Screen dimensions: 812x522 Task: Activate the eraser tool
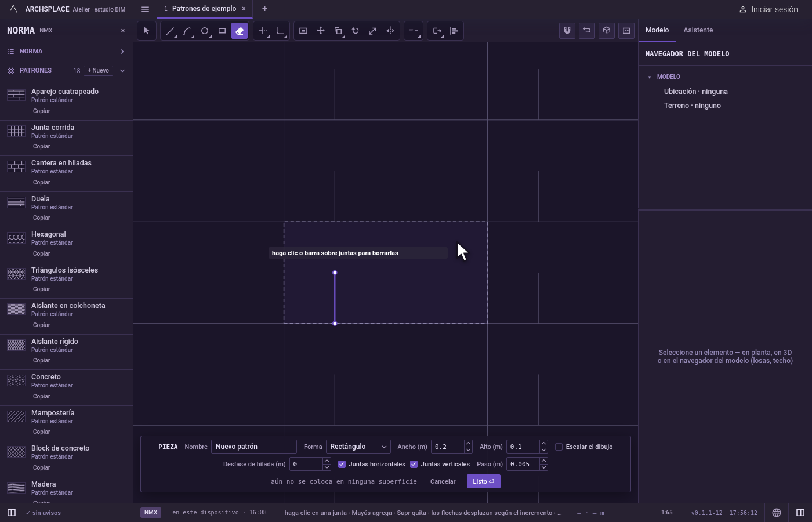pyautogui.click(x=240, y=31)
